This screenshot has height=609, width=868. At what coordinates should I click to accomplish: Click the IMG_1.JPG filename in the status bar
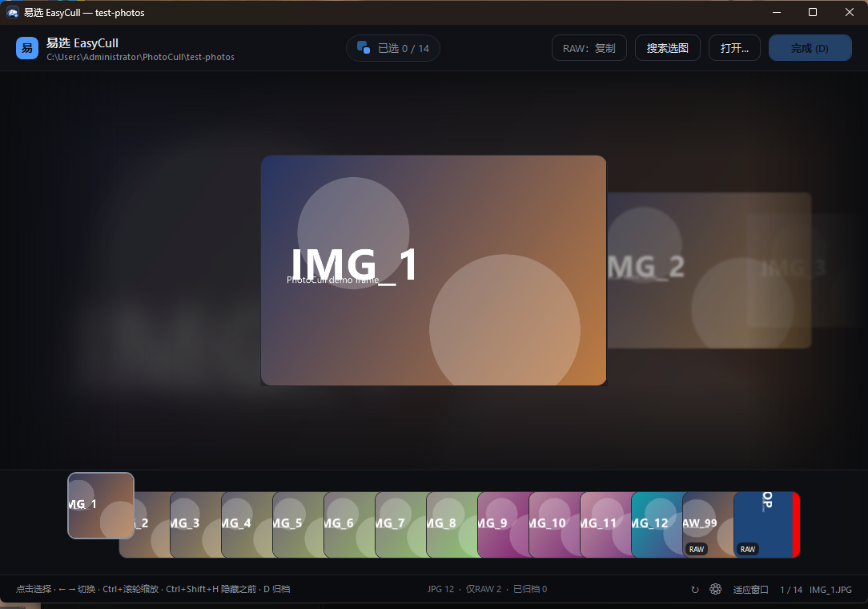(830, 590)
